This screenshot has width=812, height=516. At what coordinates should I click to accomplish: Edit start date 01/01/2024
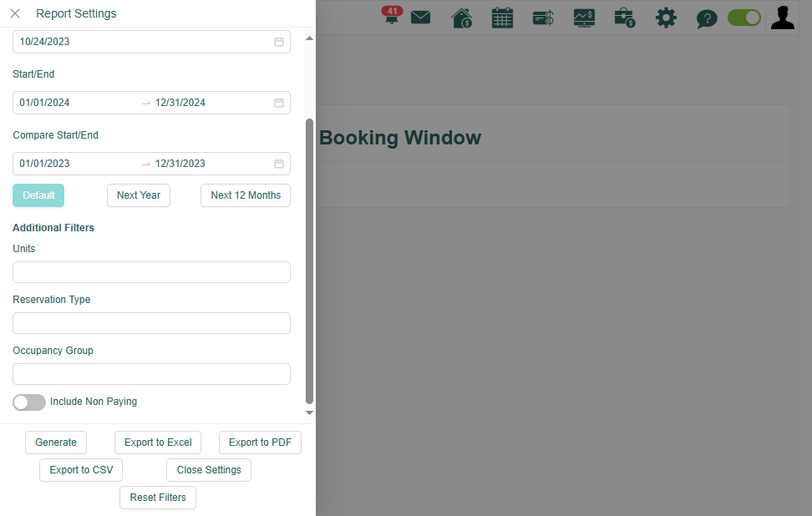pos(44,103)
